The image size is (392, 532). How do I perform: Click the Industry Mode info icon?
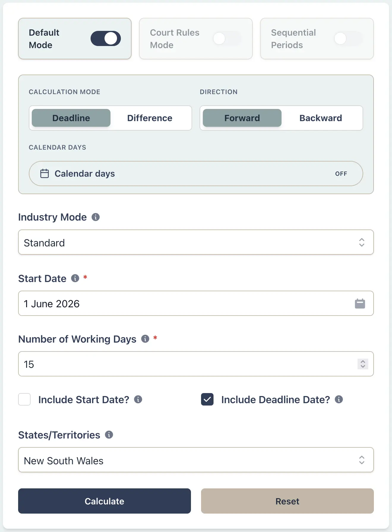coord(95,217)
